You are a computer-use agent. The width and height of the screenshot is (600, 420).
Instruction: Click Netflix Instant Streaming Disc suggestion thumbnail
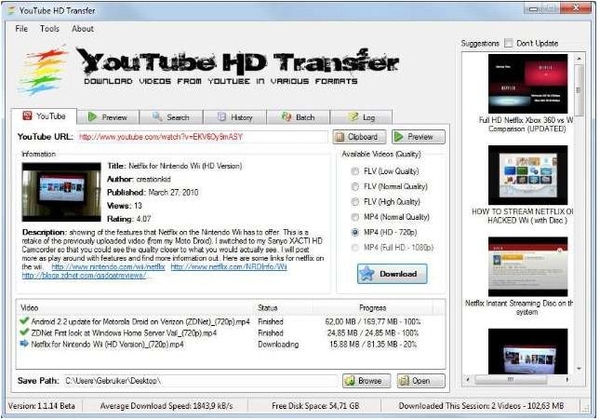point(528,266)
